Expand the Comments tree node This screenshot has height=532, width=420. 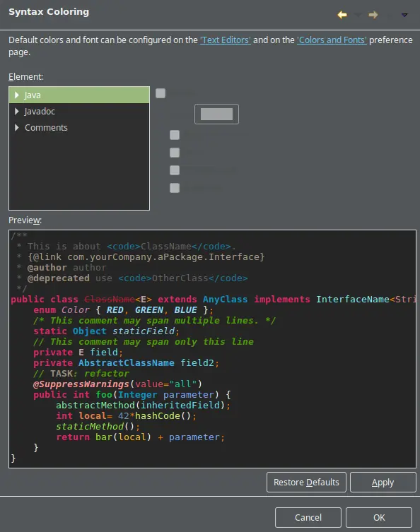(x=17, y=128)
